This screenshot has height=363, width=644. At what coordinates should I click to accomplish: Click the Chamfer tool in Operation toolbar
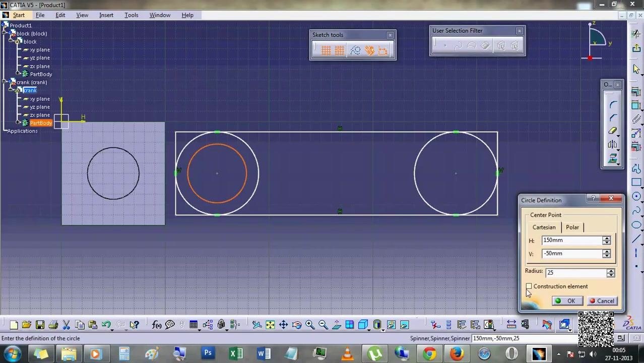tap(613, 117)
